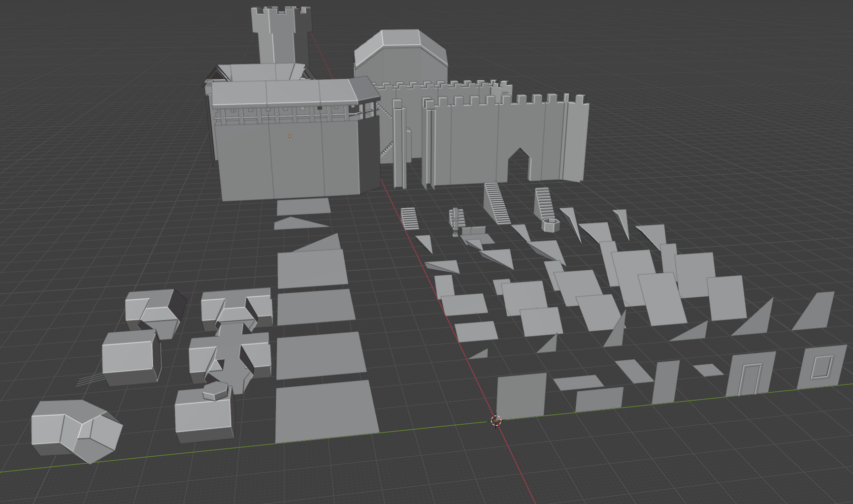Viewport: 853px width, 504px height.
Task: Select the small hexagonal well object
Action: [x=551, y=225]
